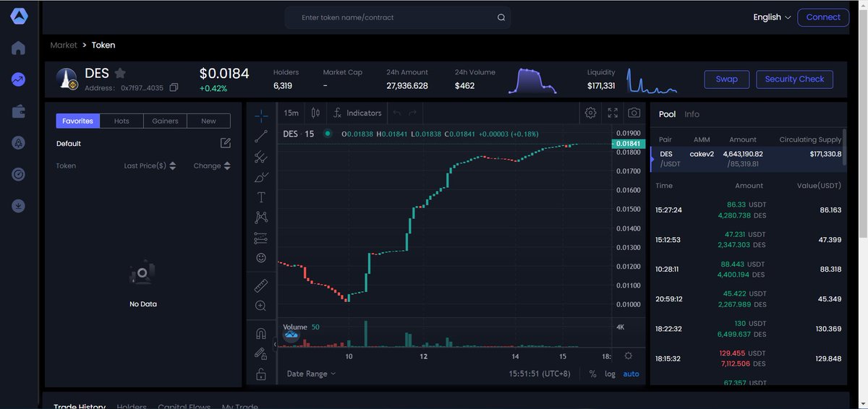The width and height of the screenshot is (868, 409).
Task: Open the rocket launch sidebar icon
Action: coord(18,143)
